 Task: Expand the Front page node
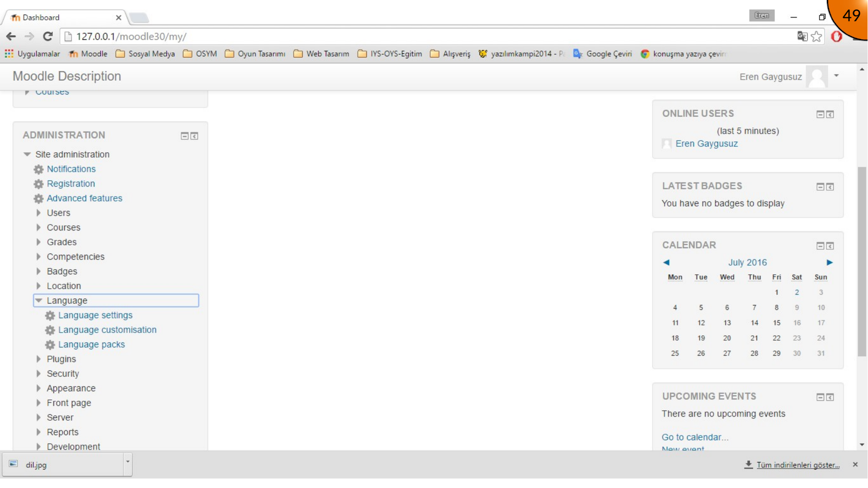pyautogui.click(x=38, y=403)
